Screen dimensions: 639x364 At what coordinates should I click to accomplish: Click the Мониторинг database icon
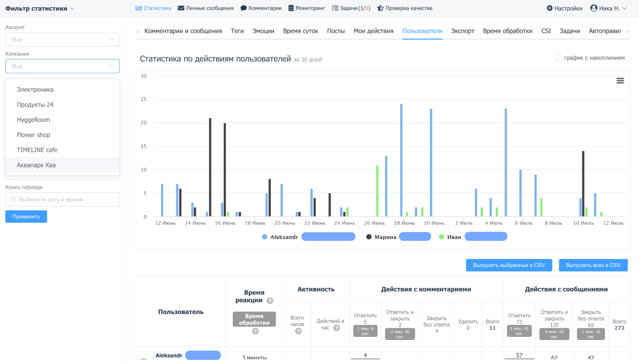(x=291, y=8)
